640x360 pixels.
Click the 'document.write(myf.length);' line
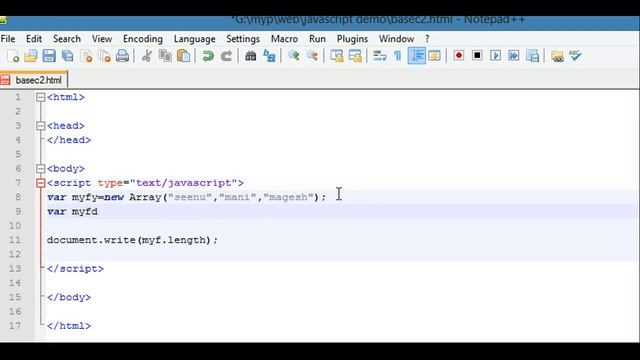(x=133, y=240)
